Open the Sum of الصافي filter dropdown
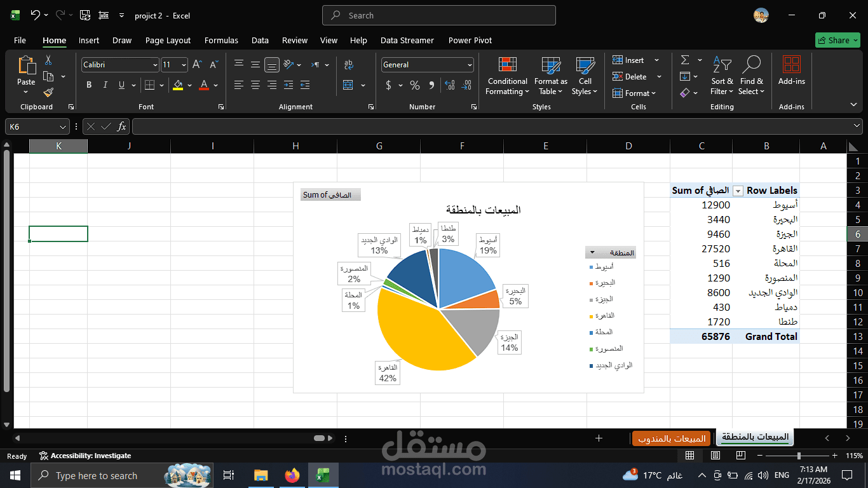This screenshot has height=488, width=868. [738, 191]
